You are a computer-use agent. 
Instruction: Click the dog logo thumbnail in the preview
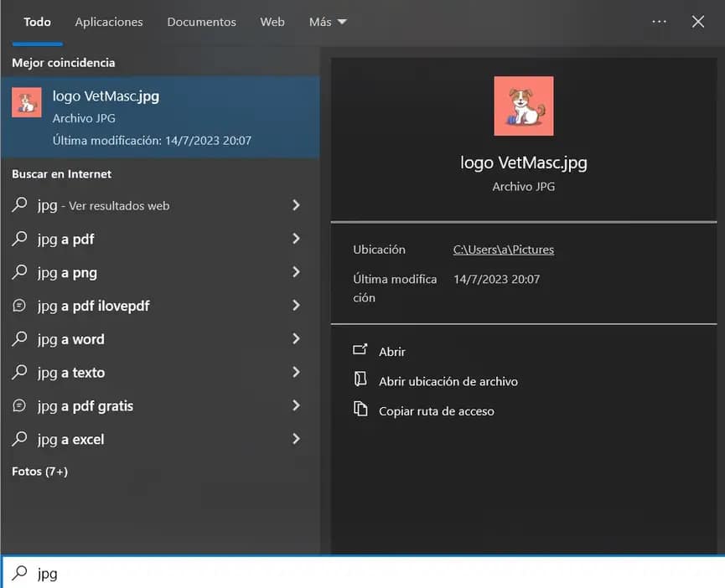pos(523,106)
